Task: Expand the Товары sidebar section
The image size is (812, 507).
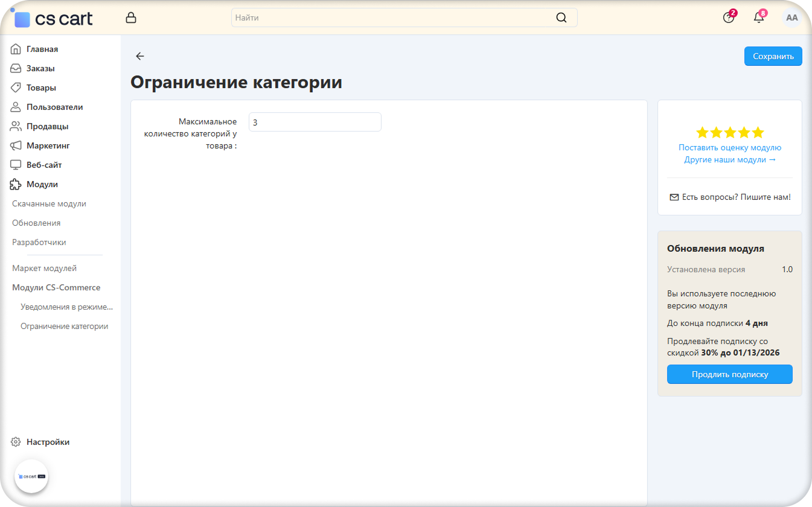Action: pyautogui.click(x=41, y=88)
